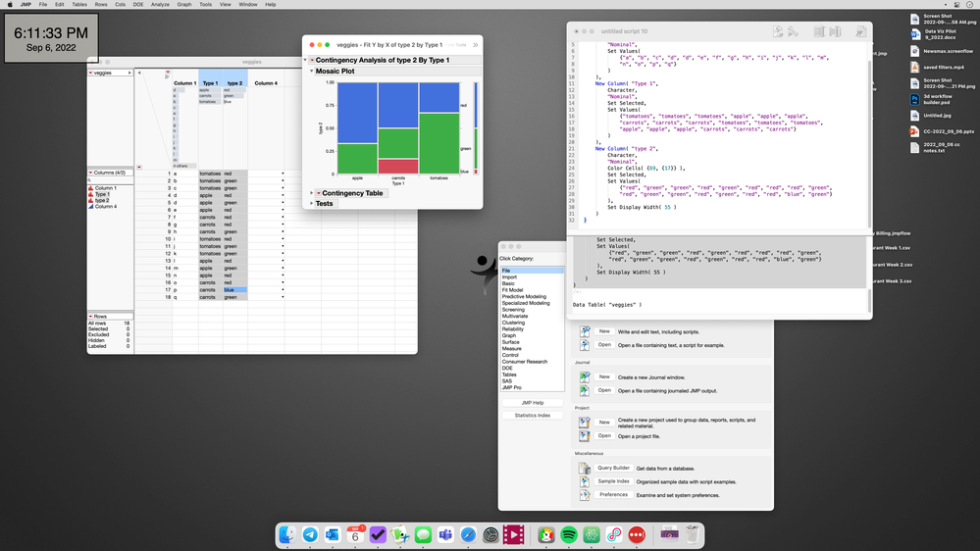Open CC-2022_09_06.pptx file on the desktop

coord(943,131)
